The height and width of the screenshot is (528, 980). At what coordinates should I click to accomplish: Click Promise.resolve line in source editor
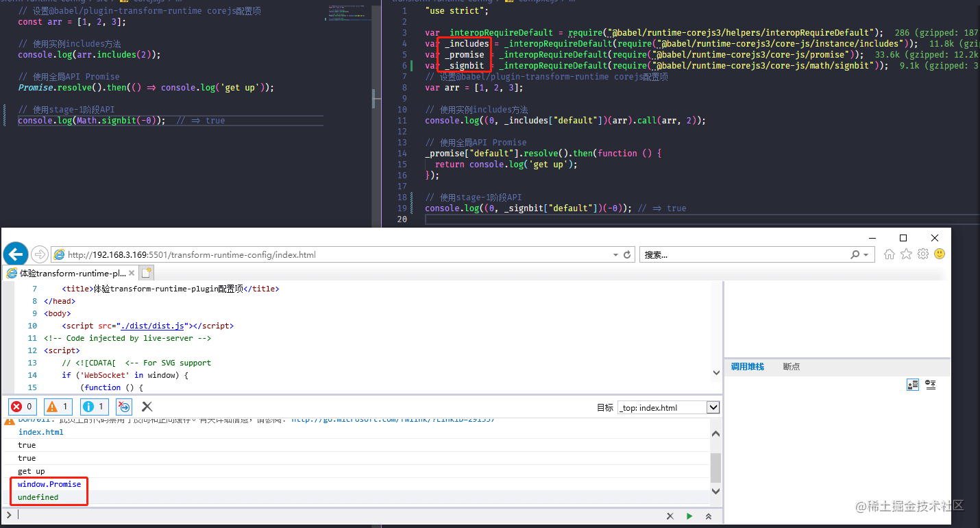pos(146,88)
